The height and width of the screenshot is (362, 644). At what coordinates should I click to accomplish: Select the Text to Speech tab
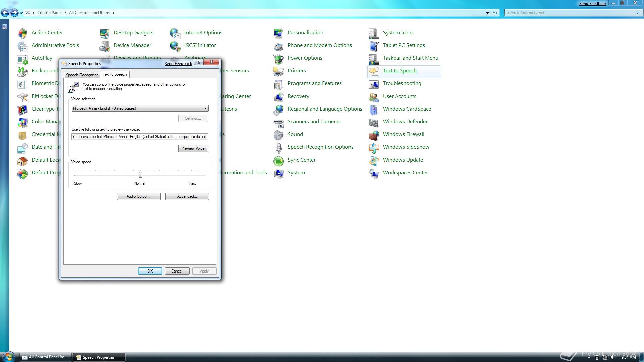[x=115, y=74]
